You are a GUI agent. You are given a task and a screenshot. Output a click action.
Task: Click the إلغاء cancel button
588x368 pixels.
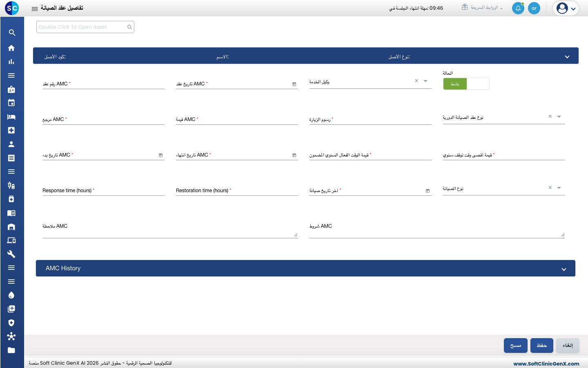pos(568,346)
